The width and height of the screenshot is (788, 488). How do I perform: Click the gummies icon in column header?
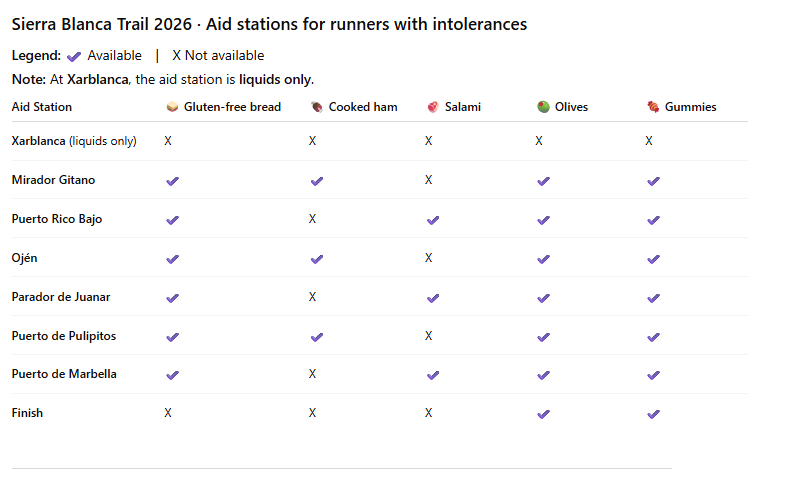653,107
